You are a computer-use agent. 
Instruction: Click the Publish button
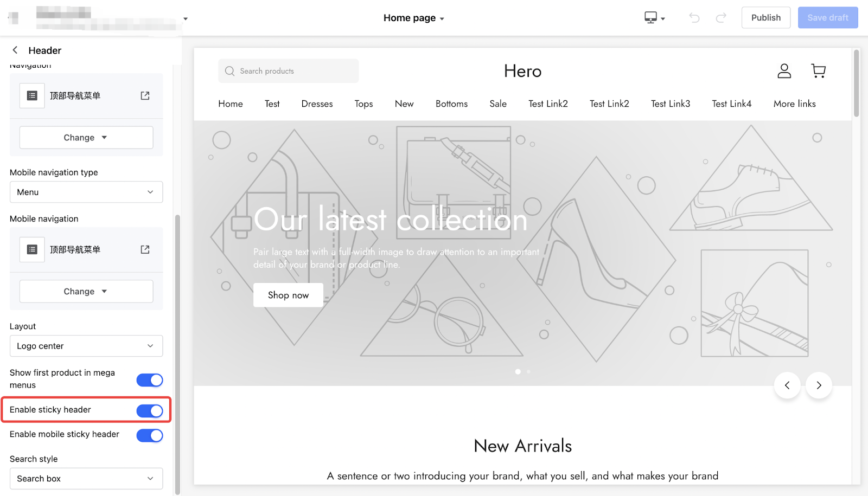(x=765, y=17)
